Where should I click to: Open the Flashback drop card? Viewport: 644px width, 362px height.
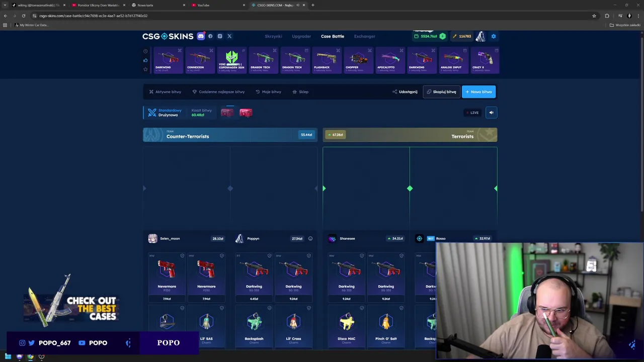[x=327, y=60]
